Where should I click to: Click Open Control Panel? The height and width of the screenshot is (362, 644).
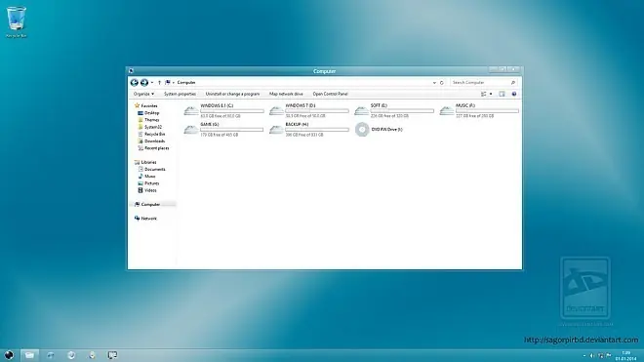coord(330,94)
